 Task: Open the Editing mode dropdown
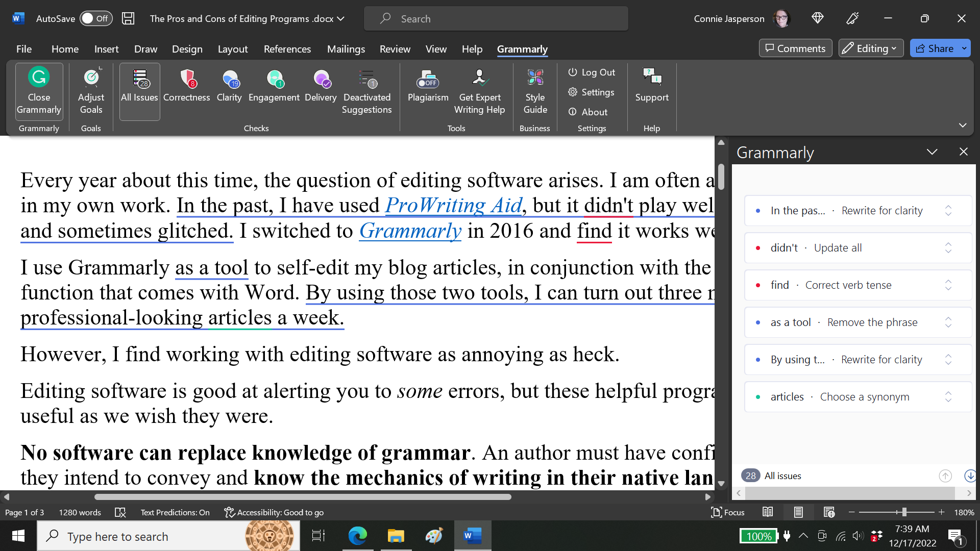coord(870,48)
